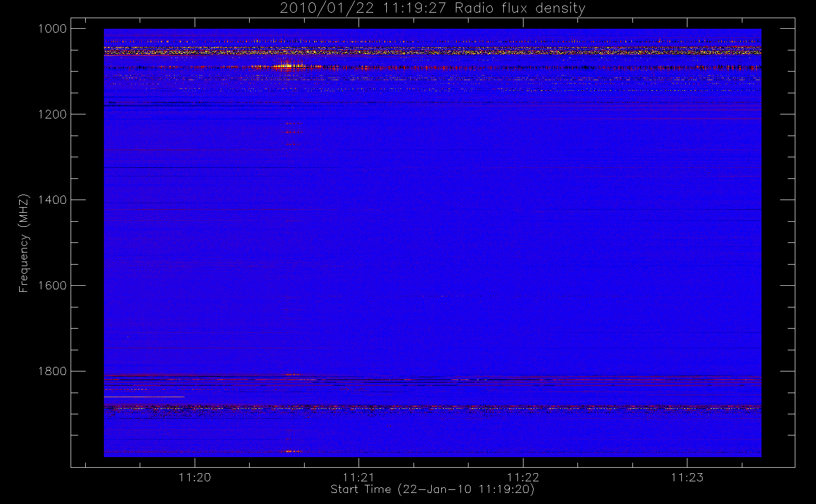816x504 pixels.
Task: Click the 1600 frequency tick label
Action: click(x=52, y=286)
